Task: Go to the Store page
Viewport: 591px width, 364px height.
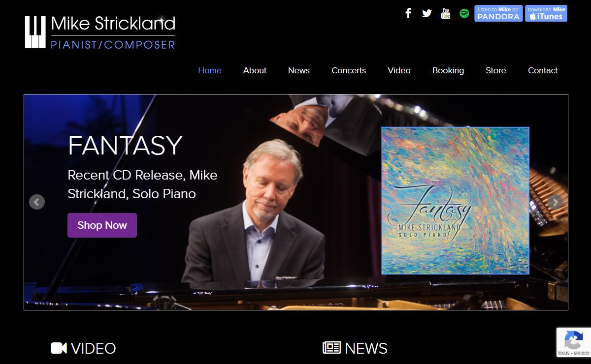Action: tap(496, 70)
